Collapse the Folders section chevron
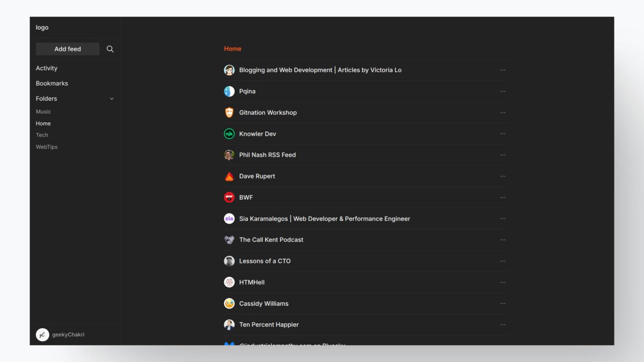The height and width of the screenshot is (362, 644). click(x=112, y=99)
